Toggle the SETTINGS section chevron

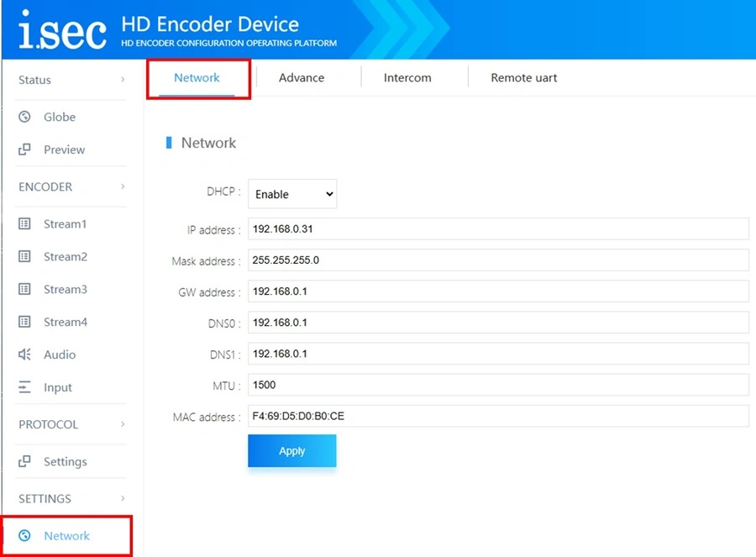(x=123, y=499)
